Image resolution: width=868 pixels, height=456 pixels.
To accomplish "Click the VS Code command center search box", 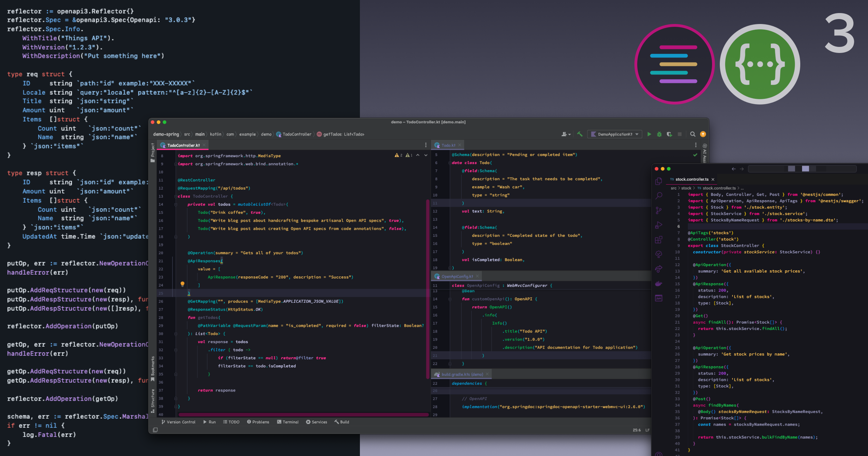I will (x=802, y=169).
